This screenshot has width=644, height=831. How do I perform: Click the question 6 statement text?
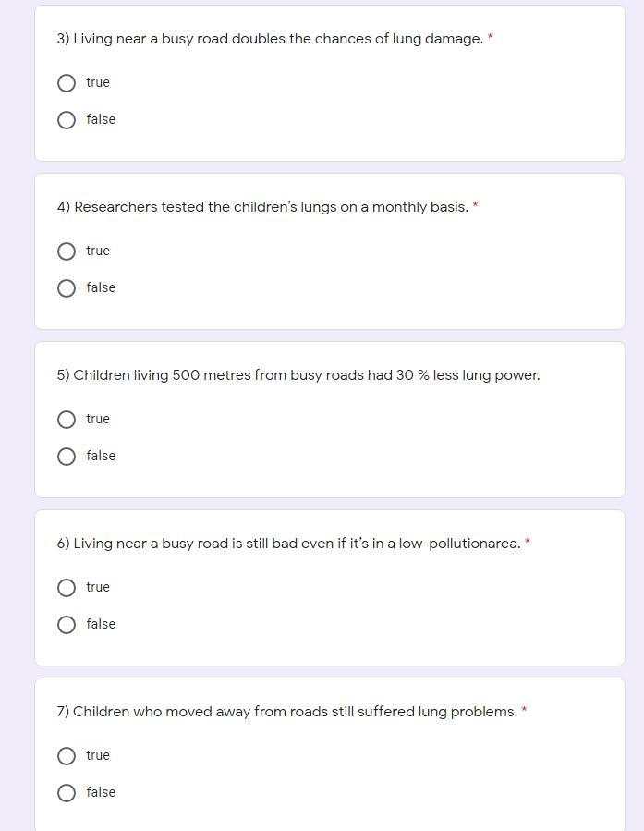click(x=288, y=544)
